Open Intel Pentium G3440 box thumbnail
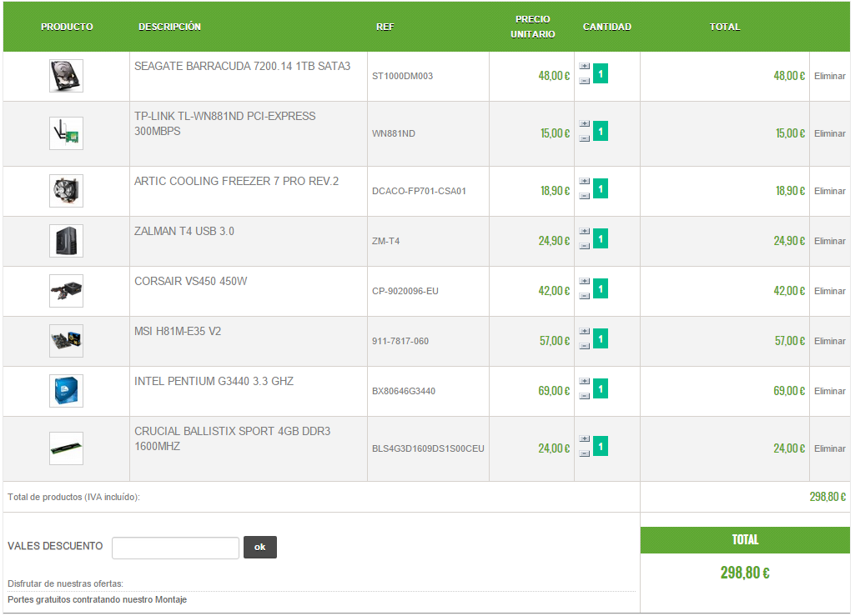 66,391
